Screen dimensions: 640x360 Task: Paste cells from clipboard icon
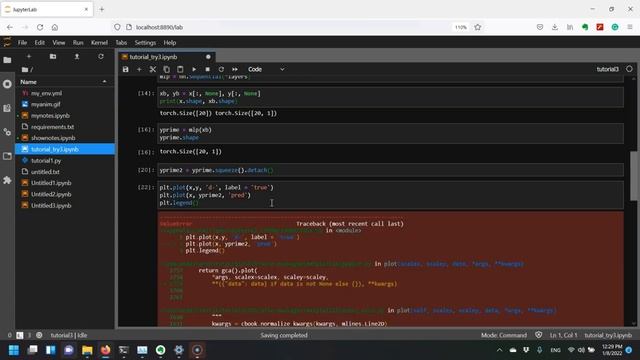pos(180,69)
